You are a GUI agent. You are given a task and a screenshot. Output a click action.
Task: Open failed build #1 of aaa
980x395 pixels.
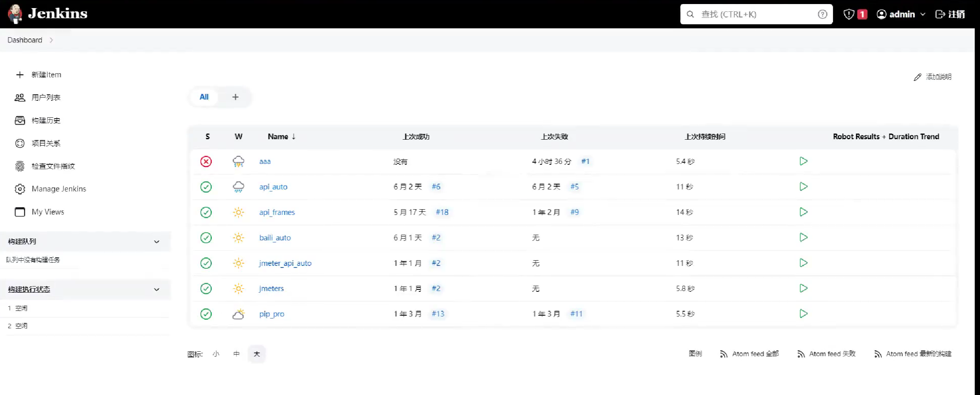[585, 161]
